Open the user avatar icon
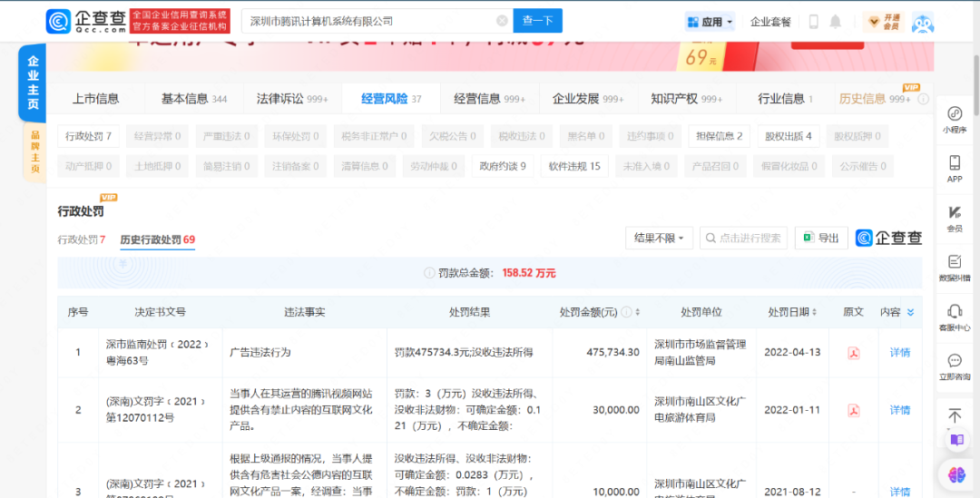This screenshot has width=980, height=498. (923, 23)
